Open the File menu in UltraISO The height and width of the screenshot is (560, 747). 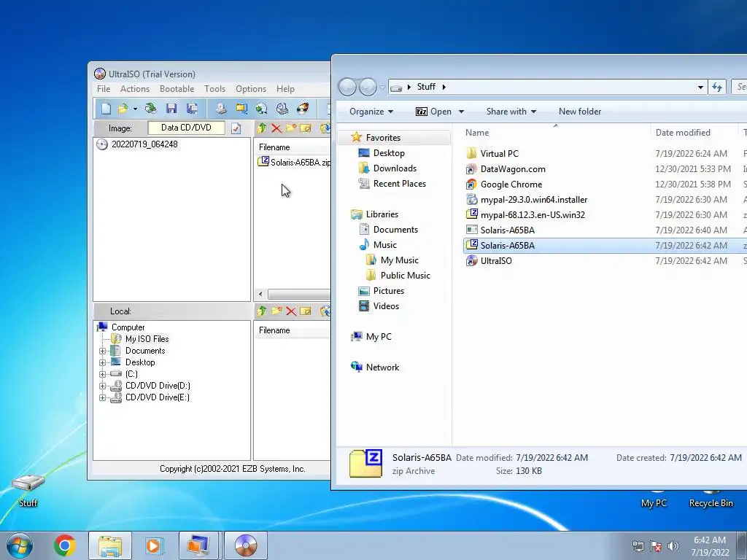tap(104, 89)
